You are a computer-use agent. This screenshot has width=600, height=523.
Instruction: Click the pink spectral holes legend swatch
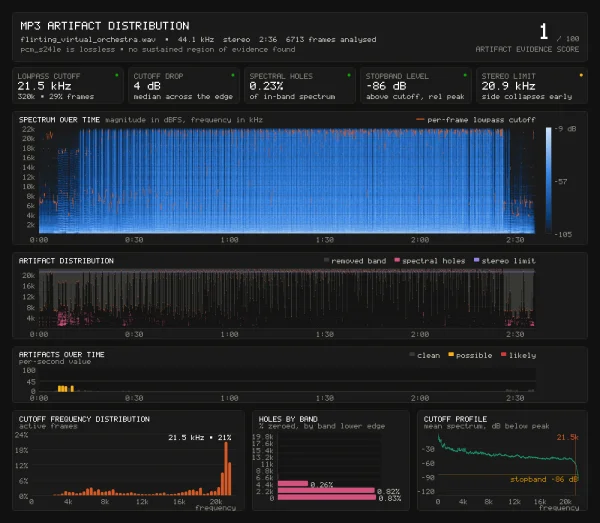coord(397,260)
